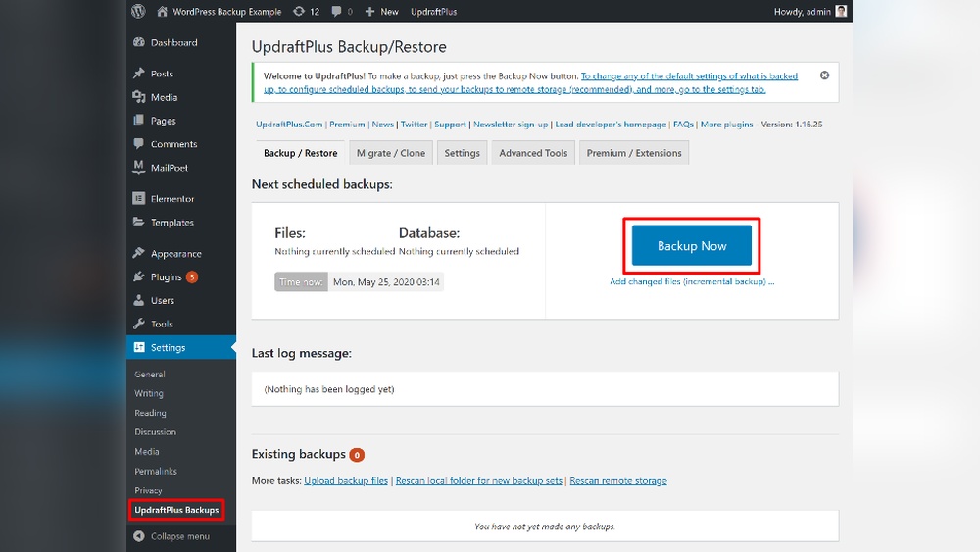Open Privacy under Settings submenu
Image resolution: width=980 pixels, height=552 pixels.
pyautogui.click(x=148, y=491)
